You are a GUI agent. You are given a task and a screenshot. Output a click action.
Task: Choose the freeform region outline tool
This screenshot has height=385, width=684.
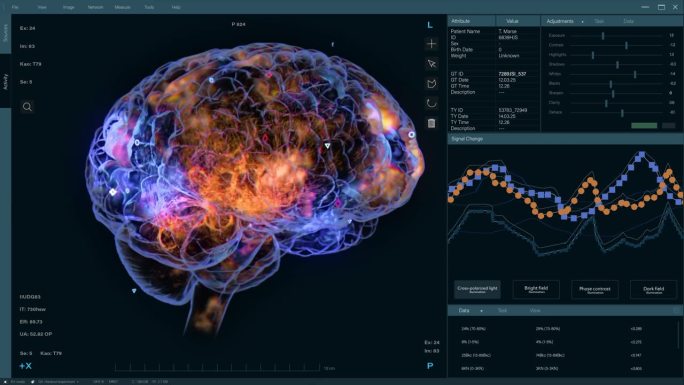pos(431,84)
